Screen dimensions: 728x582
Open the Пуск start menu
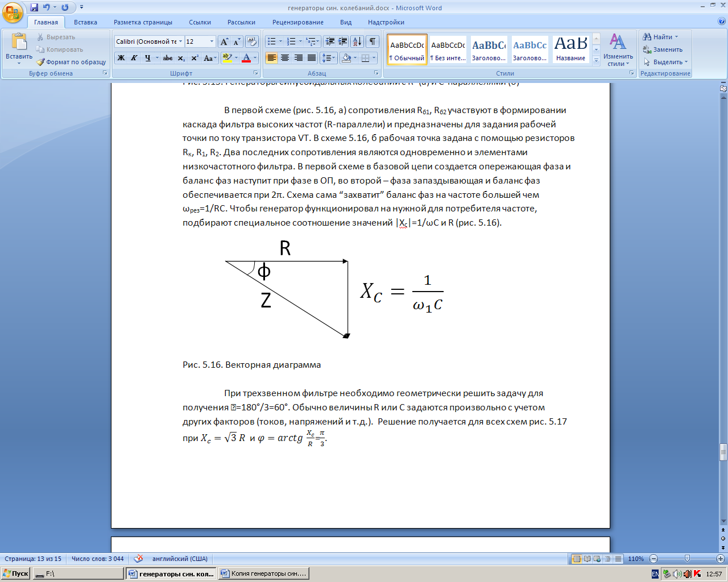(x=16, y=573)
